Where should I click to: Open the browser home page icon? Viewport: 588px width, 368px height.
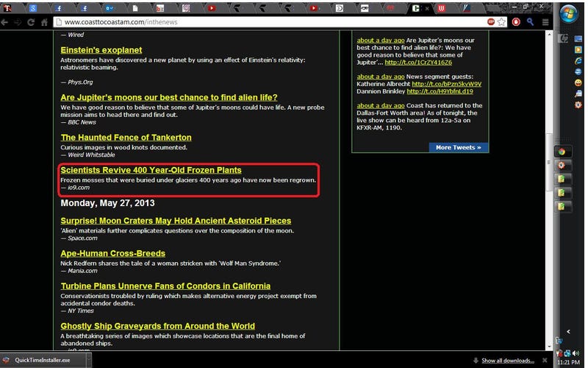click(44, 22)
